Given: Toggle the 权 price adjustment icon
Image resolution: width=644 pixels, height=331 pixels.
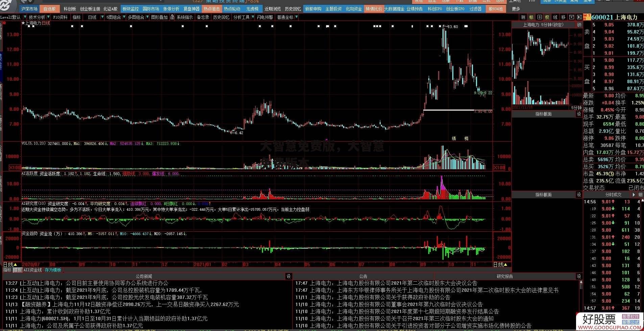Looking at the screenshot, I should point(547,17).
